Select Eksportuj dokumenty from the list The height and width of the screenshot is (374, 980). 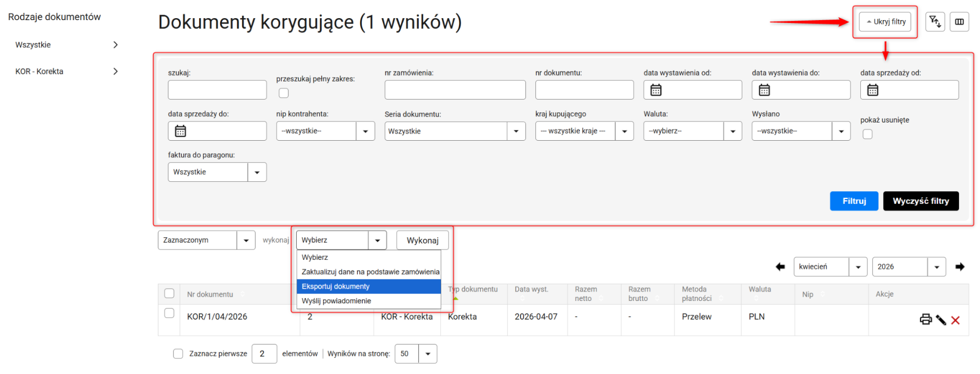(336, 286)
